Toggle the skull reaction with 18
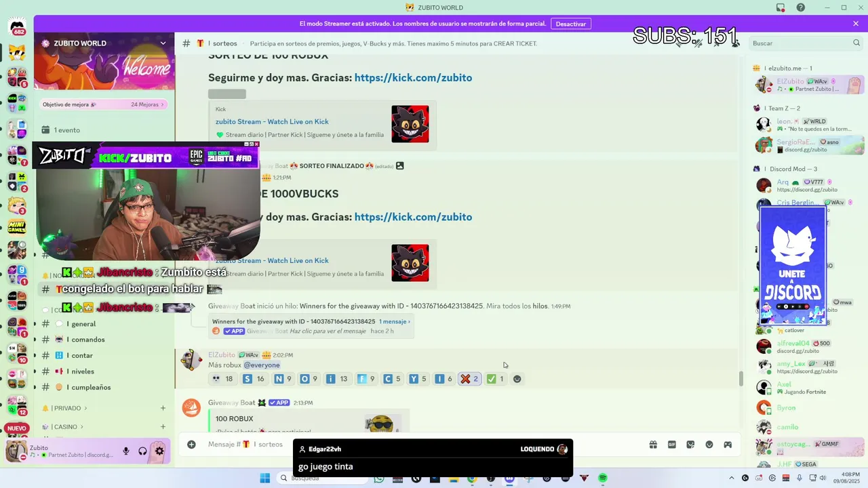Image resolution: width=868 pixels, height=488 pixels. (222, 379)
